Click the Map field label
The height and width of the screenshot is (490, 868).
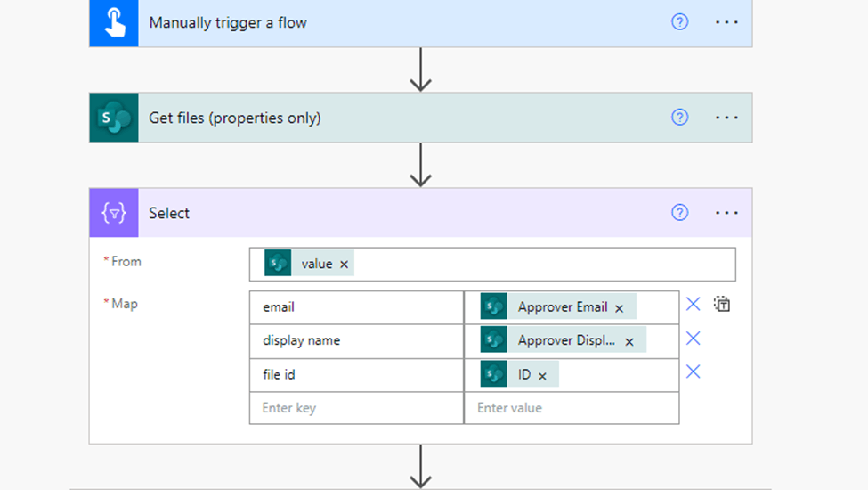point(125,304)
